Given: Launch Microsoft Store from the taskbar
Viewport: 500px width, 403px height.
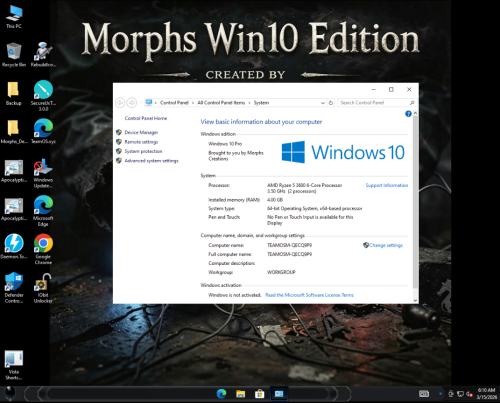Looking at the screenshot, I should (259, 394).
